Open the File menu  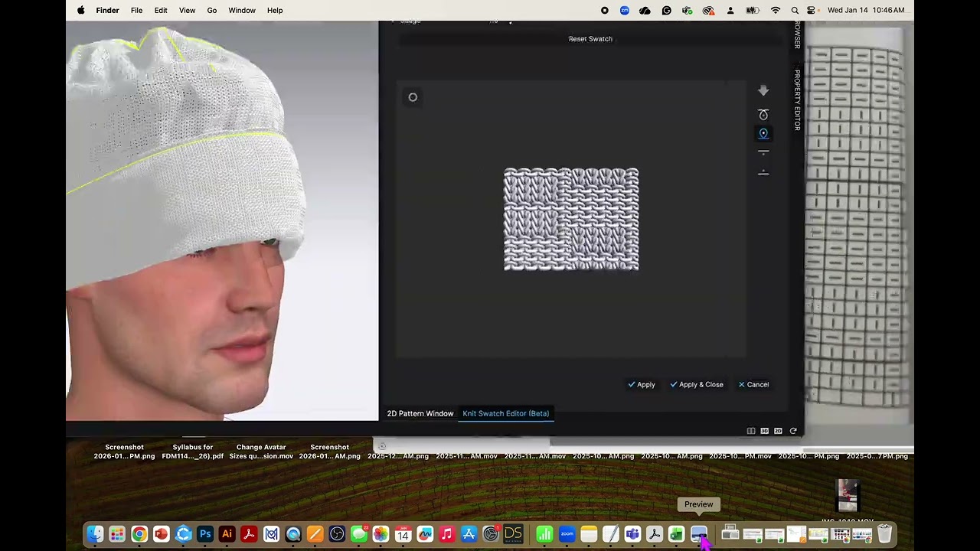coord(136,11)
